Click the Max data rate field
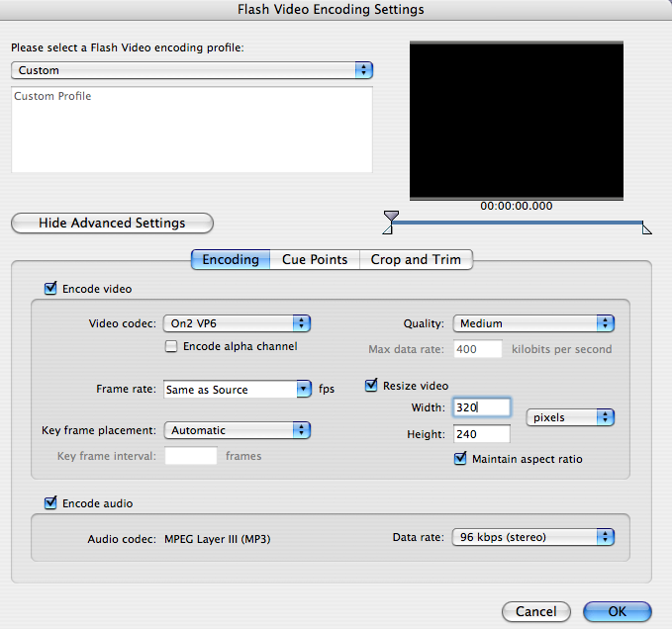The image size is (672, 629). click(477, 349)
